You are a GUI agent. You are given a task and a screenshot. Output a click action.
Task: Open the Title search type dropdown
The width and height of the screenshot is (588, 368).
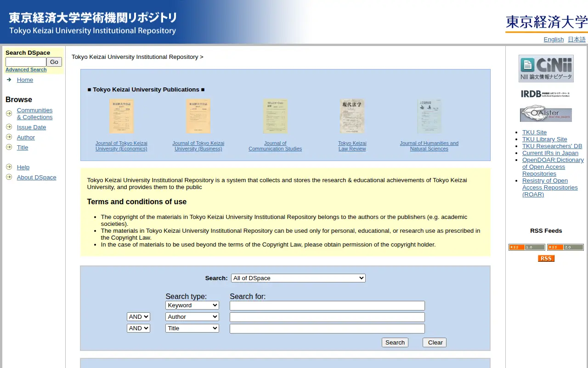[x=192, y=328]
